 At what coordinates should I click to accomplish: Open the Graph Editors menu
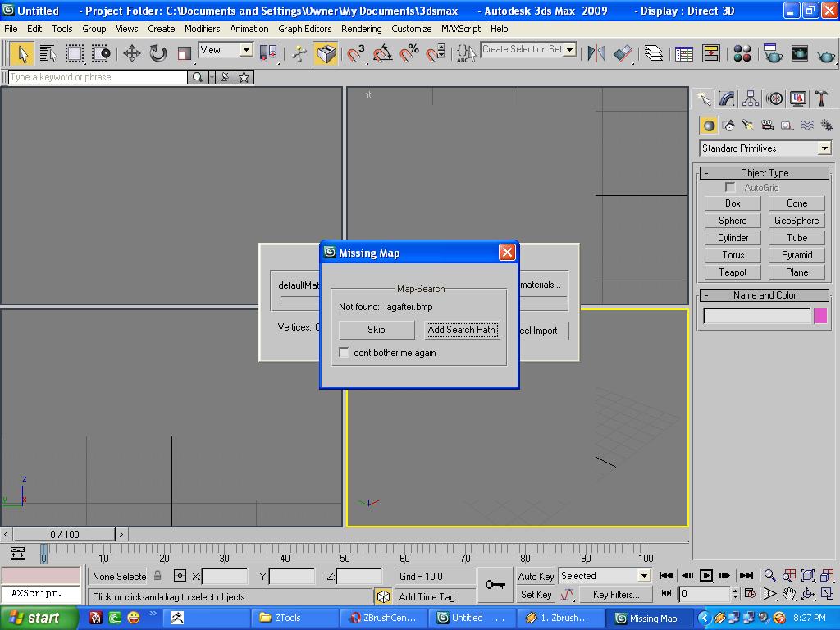point(305,29)
